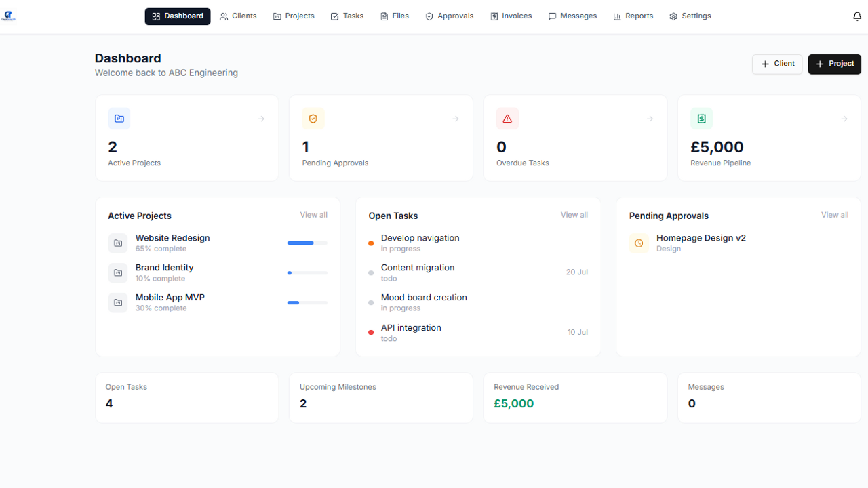Click the add Client button
This screenshot has height=488, width=868.
click(777, 64)
